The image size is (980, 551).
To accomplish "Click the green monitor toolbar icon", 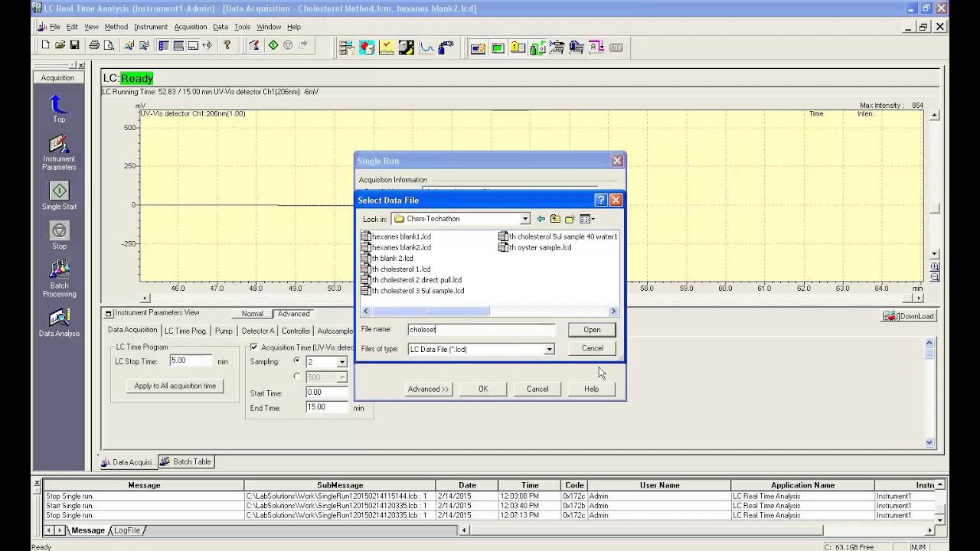I will click(x=498, y=47).
